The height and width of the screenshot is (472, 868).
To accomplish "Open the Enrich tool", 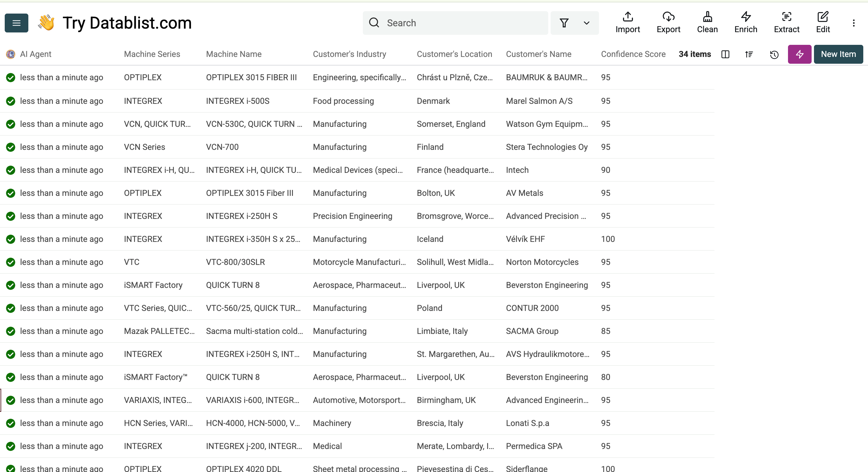I will point(746,22).
